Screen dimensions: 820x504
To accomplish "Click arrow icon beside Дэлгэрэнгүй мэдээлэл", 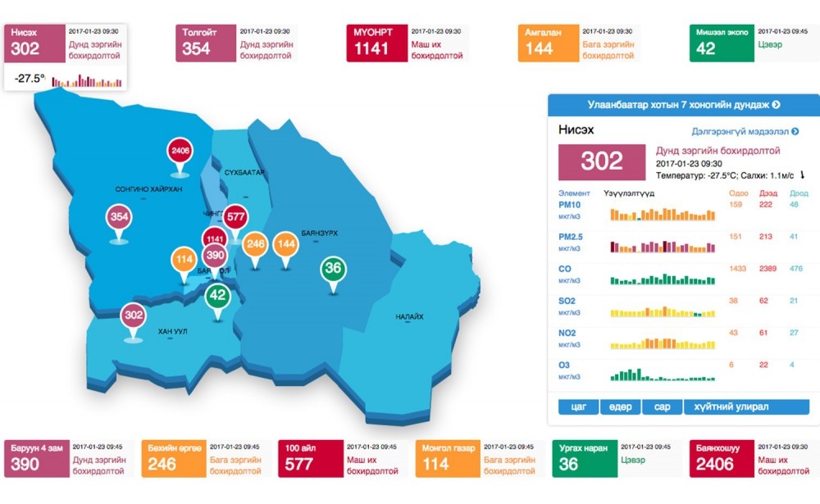I will coord(795,131).
